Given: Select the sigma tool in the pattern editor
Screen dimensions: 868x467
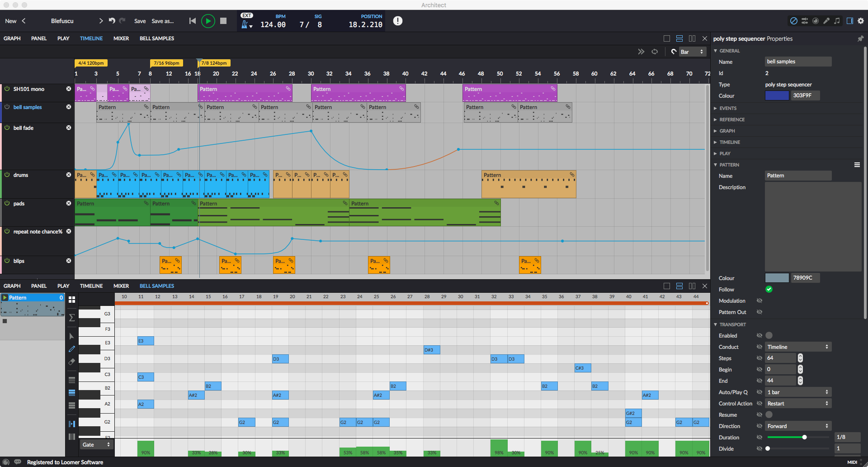Looking at the screenshot, I should click(72, 318).
